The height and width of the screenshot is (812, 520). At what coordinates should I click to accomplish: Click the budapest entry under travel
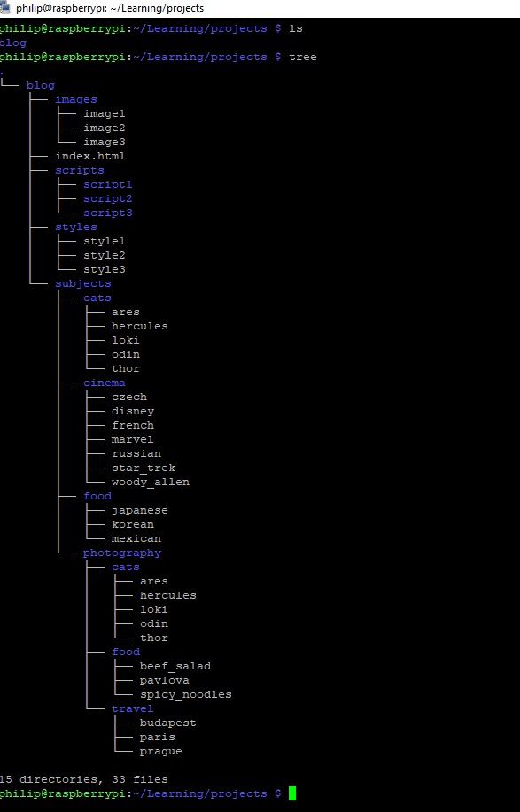(x=167, y=723)
